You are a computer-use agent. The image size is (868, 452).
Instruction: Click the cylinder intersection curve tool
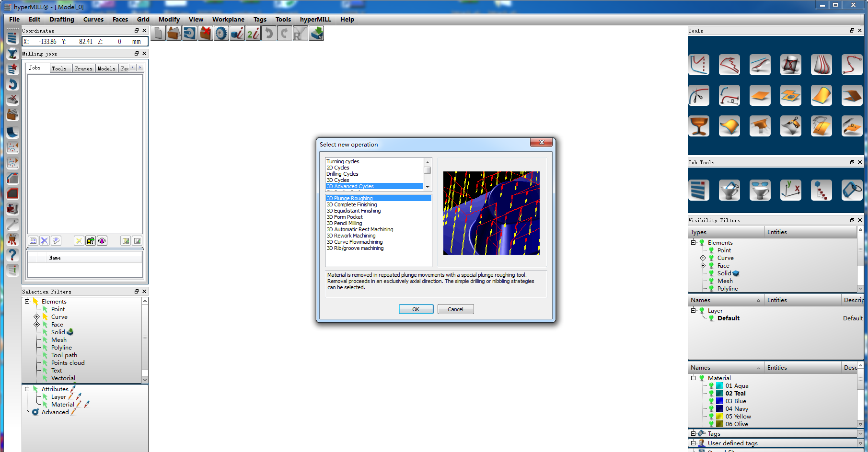pyautogui.click(x=791, y=65)
